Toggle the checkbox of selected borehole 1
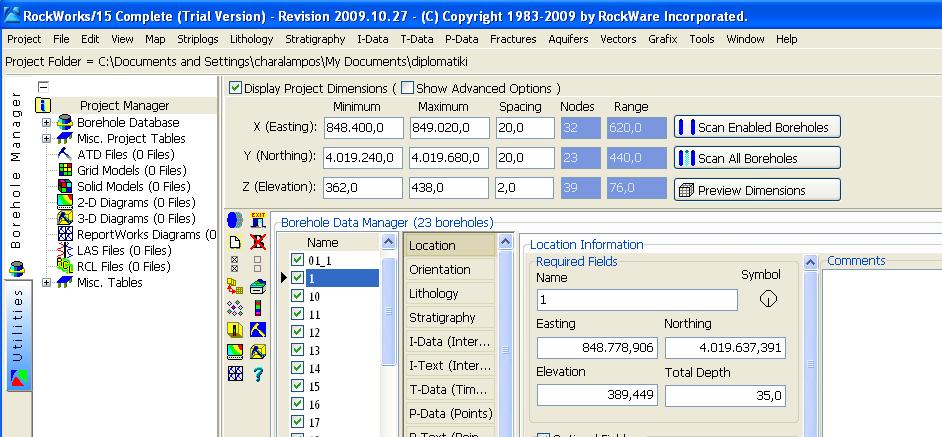942x437 pixels. [x=297, y=278]
